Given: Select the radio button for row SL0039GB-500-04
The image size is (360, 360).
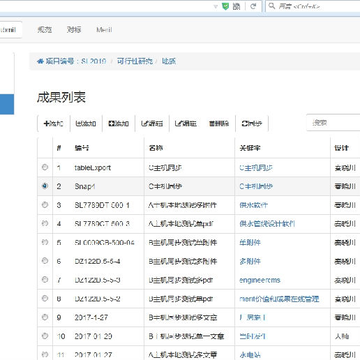Looking at the screenshot, I should coord(45,242).
